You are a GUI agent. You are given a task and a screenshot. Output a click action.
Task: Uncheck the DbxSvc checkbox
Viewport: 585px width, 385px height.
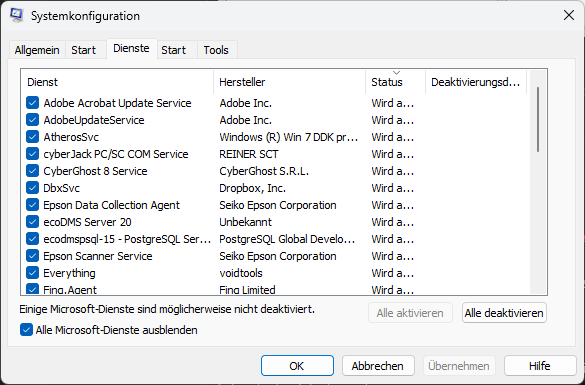(x=32, y=188)
